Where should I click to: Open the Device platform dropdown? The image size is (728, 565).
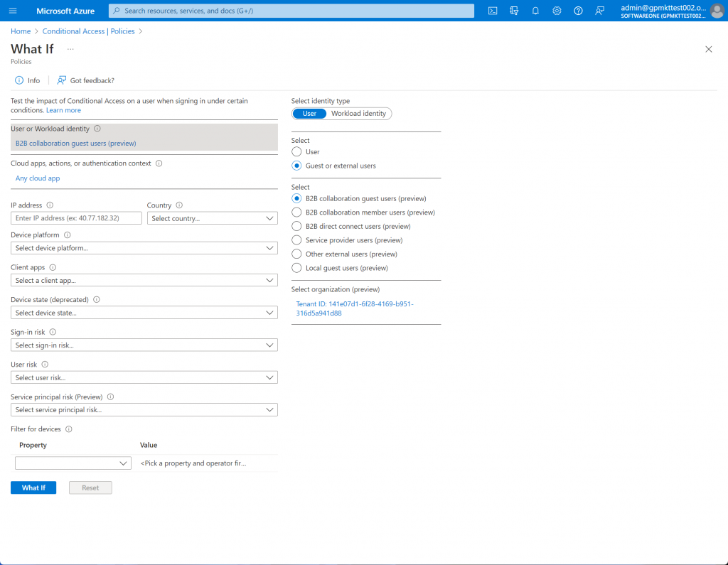(144, 248)
